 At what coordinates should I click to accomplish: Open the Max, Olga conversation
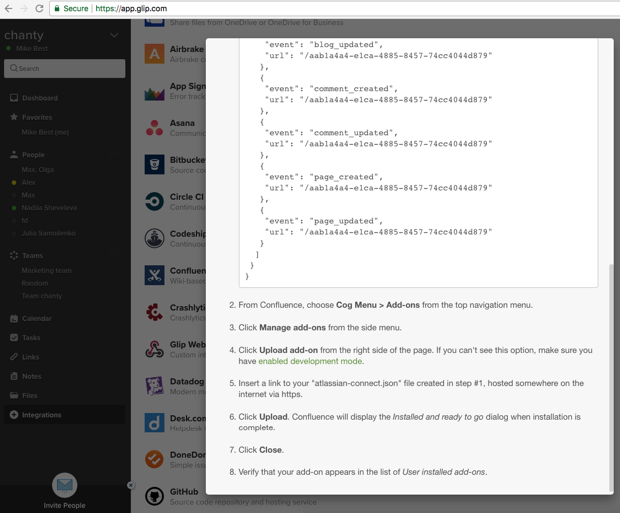click(38, 170)
